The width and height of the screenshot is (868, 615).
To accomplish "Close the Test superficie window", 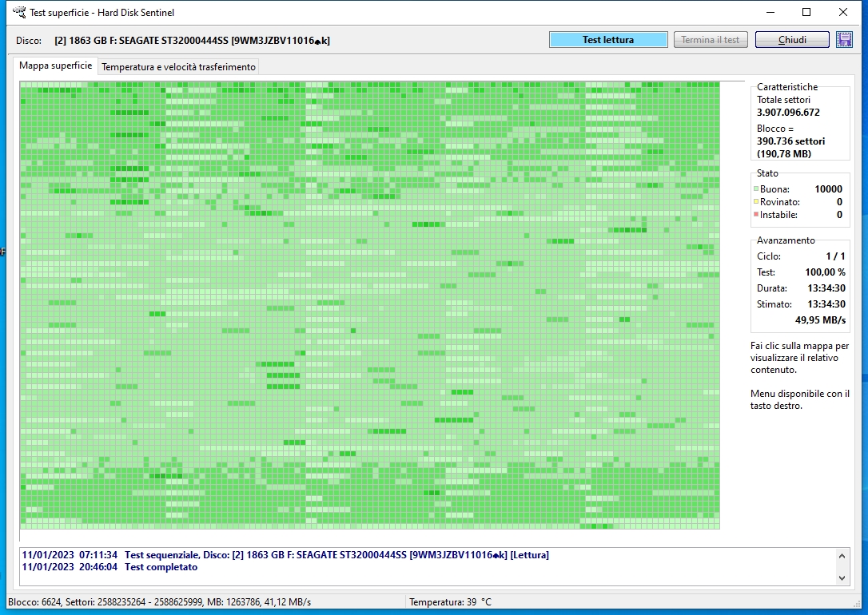I will (843, 12).
